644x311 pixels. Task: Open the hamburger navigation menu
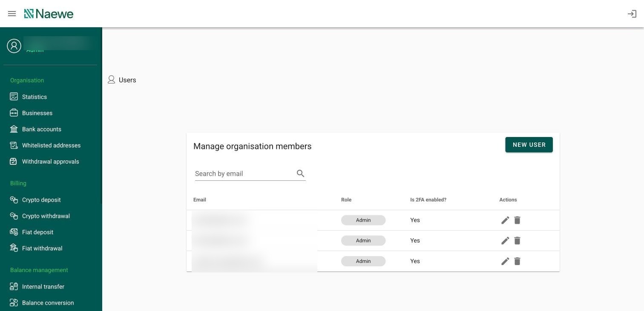tap(12, 14)
